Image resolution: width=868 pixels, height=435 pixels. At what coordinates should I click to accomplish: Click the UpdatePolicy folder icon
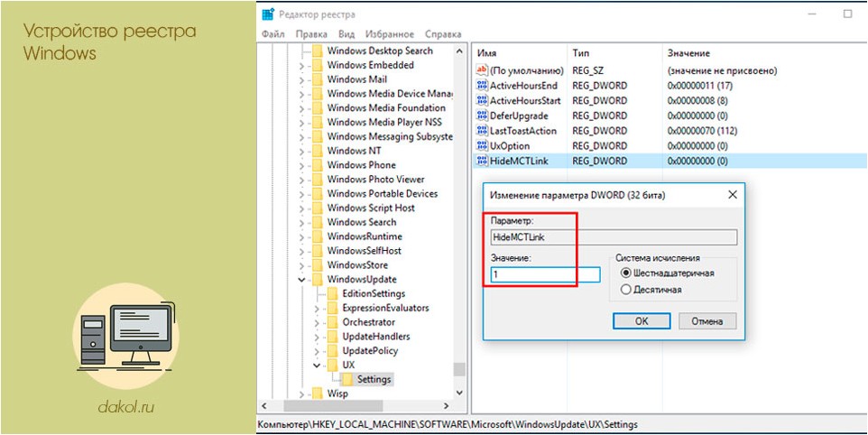coord(333,351)
